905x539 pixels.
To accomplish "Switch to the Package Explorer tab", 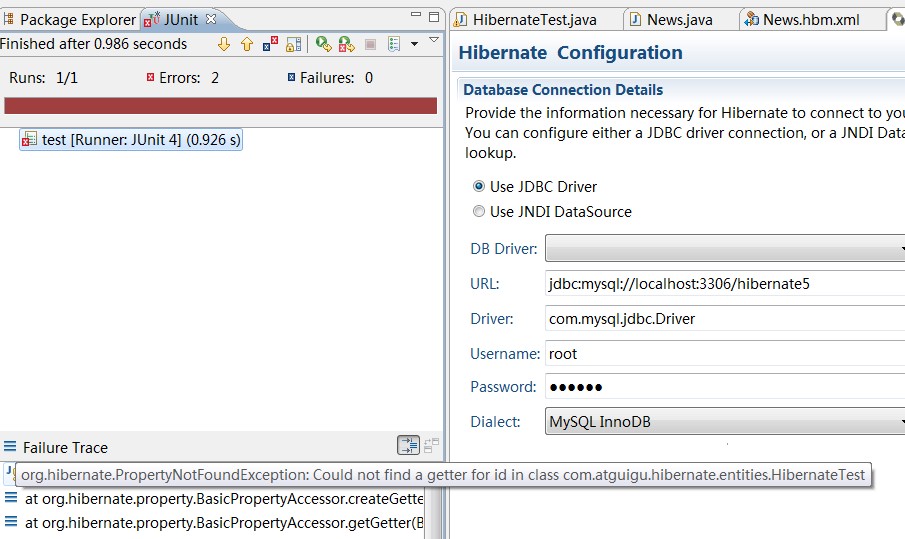I will click(70, 20).
